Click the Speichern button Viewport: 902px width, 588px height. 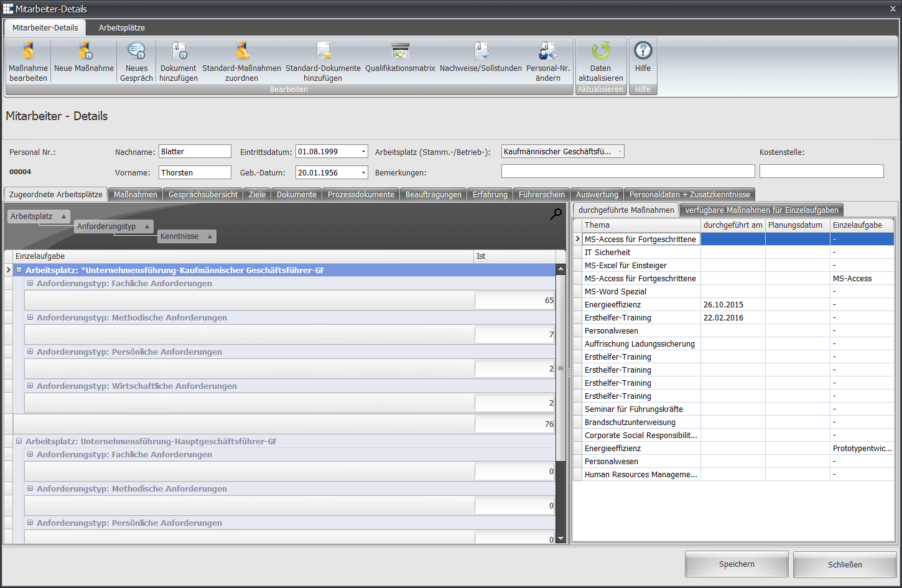pyautogui.click(x=737, y=564)
